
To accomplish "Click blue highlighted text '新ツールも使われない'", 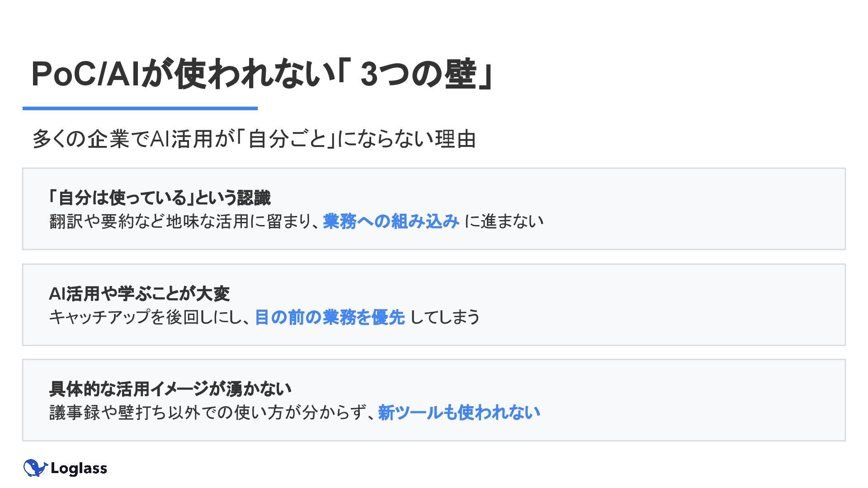I will coord(459,413).
